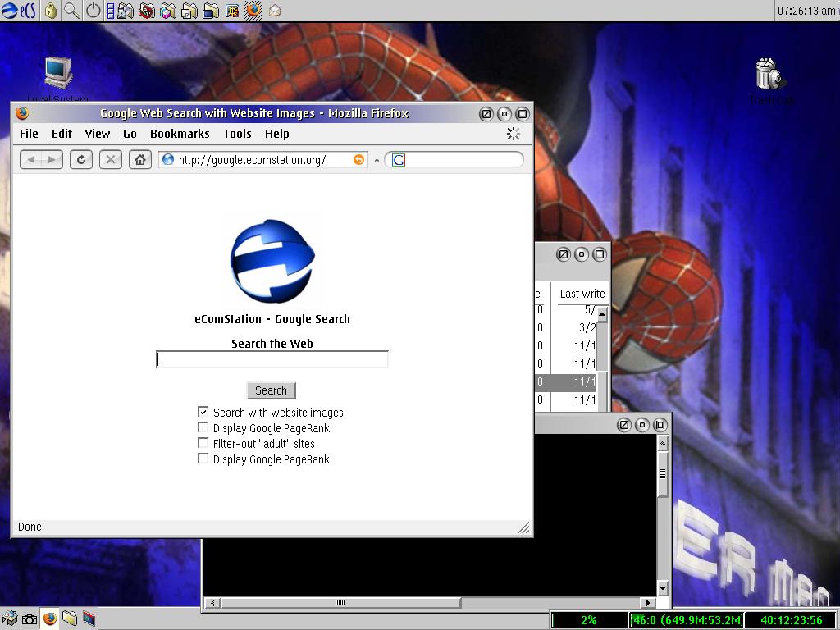Open the Google search engine dropdown
The height and width of the screenshot is (630, 840).
[399, 160]
